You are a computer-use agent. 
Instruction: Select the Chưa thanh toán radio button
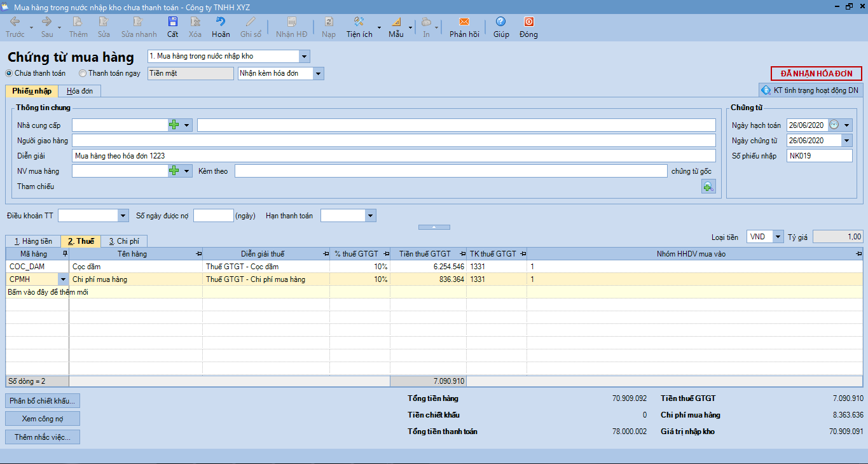(x=10, y=73)
